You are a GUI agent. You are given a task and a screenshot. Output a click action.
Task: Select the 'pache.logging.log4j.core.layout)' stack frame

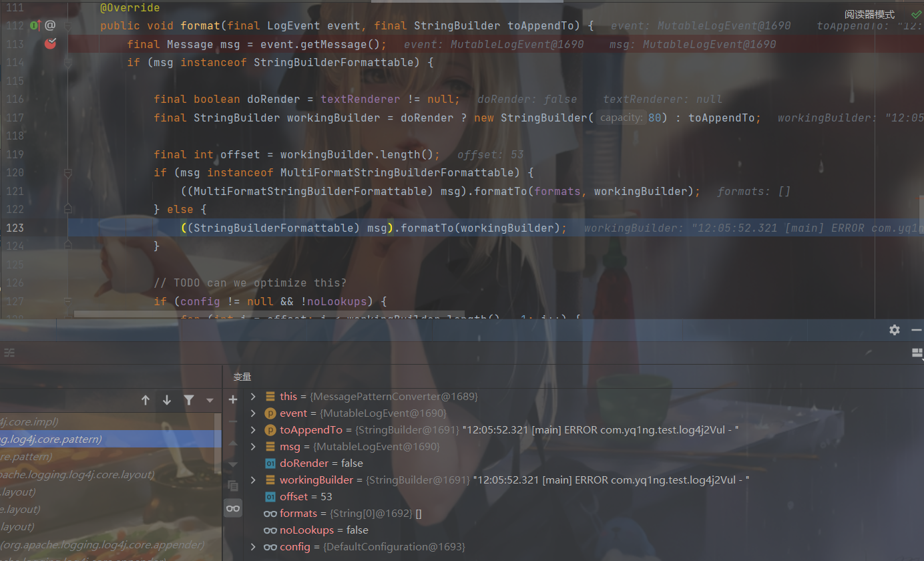(110, 474)
